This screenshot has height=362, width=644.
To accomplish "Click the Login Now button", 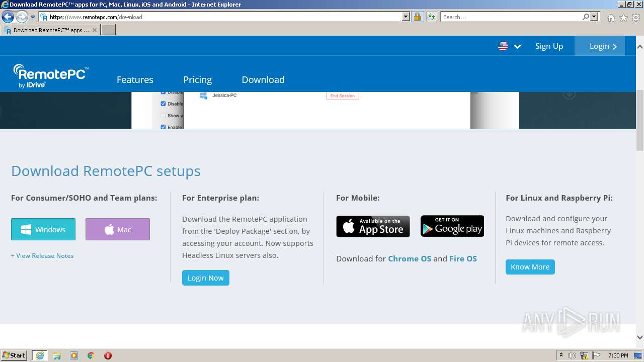I will 206,278.
